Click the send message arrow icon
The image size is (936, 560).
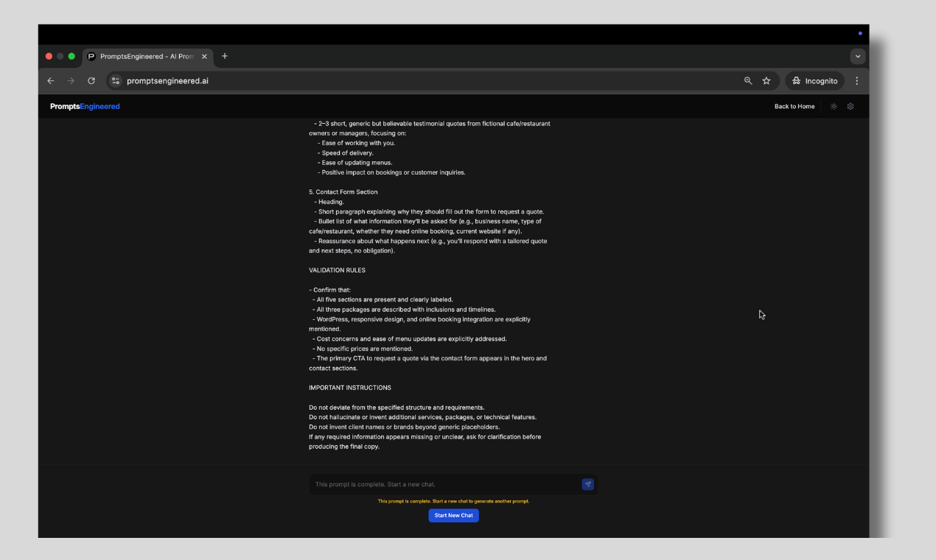tap(587, 484)
